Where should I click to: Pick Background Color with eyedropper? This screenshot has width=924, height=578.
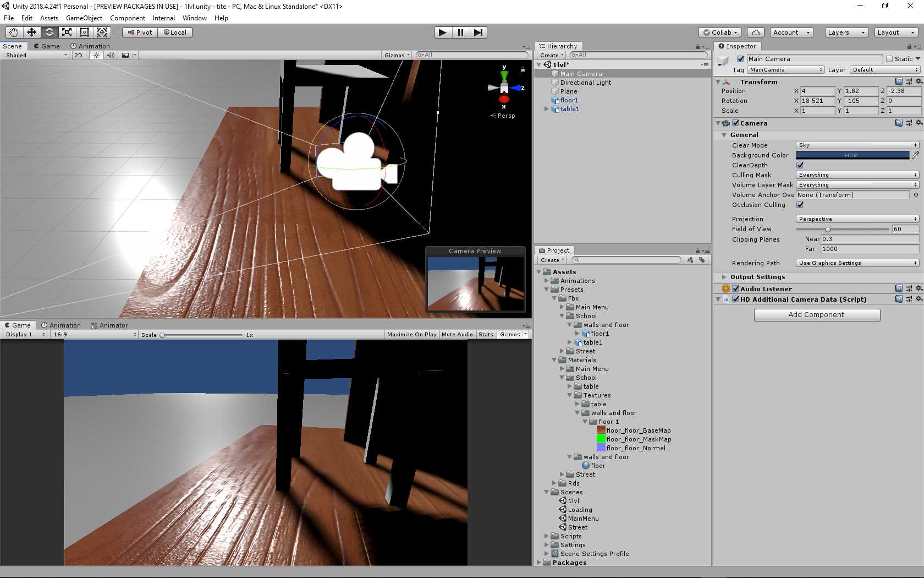(916, 155)
